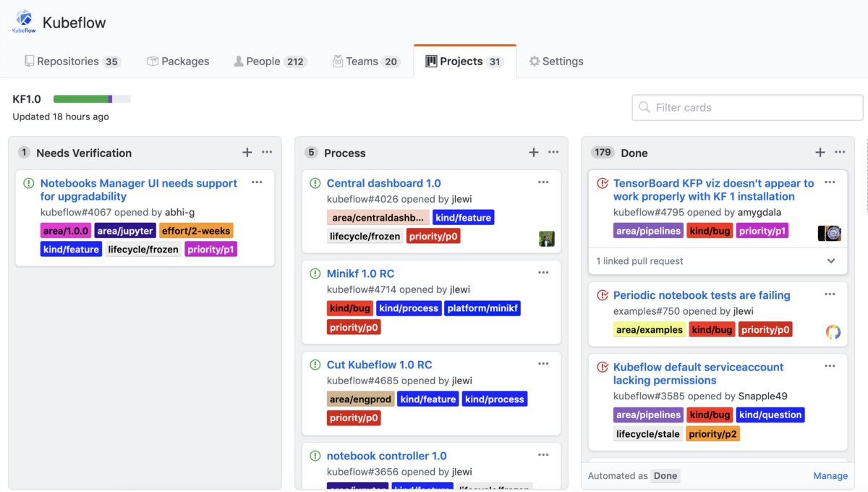
Task: Click the Kubeflow organization logo
Action: pos(24,22)
